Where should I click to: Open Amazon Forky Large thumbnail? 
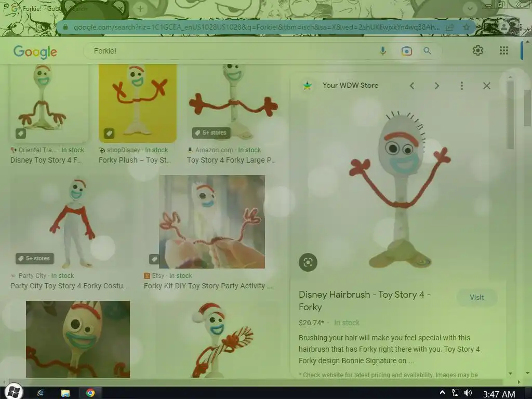pos(233,103)
